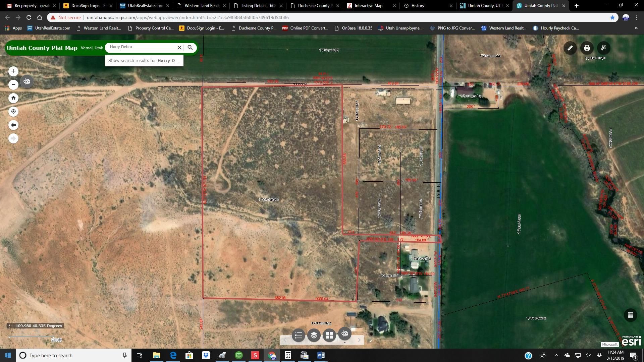Viewport: 644px width, 362px height.
Task: Zoom in using the plus button
Action: tap(13, 71)
